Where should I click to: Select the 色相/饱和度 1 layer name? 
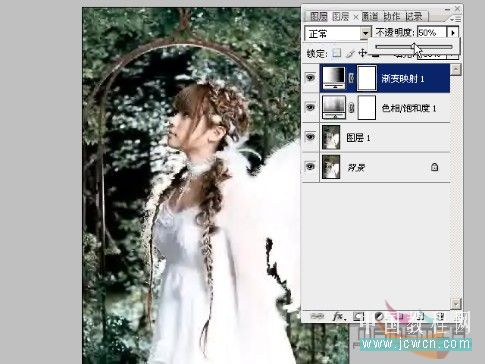[x=409, y=108]
